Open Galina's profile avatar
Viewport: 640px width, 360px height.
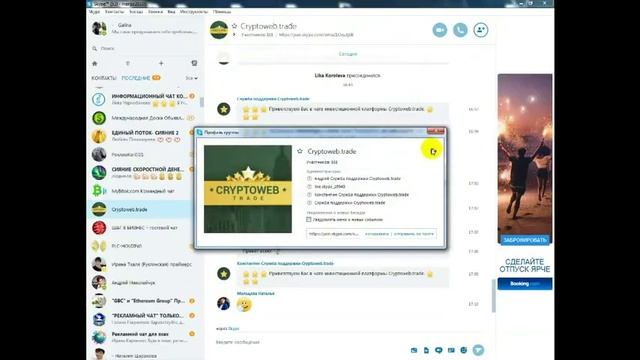(99, 28)
